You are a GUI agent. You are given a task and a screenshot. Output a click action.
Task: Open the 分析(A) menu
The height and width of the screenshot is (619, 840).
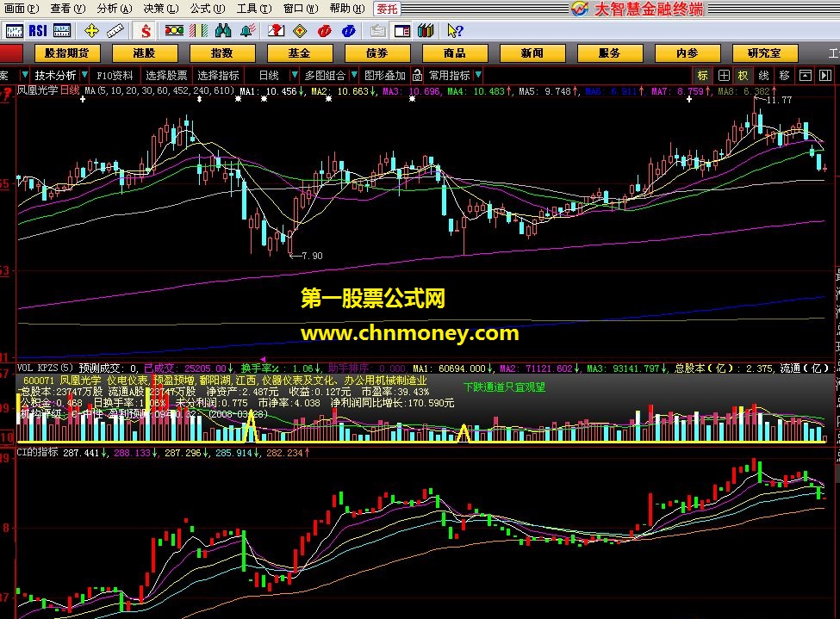tap(114, 9)
